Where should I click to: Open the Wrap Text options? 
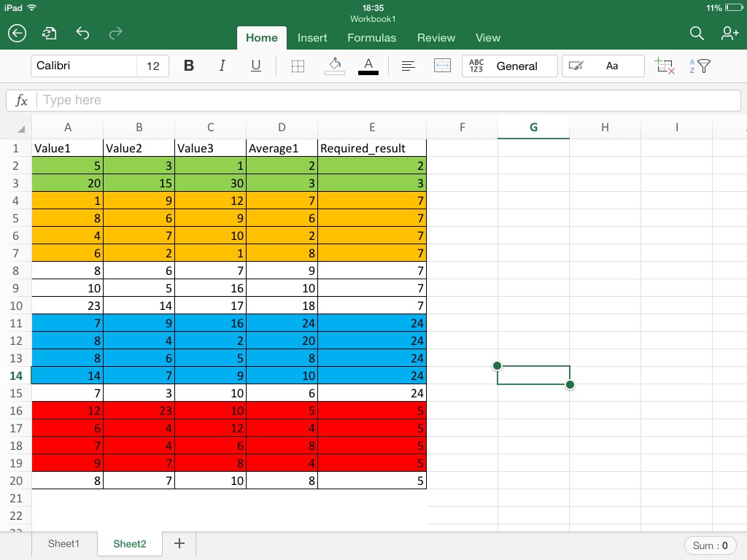442,66
